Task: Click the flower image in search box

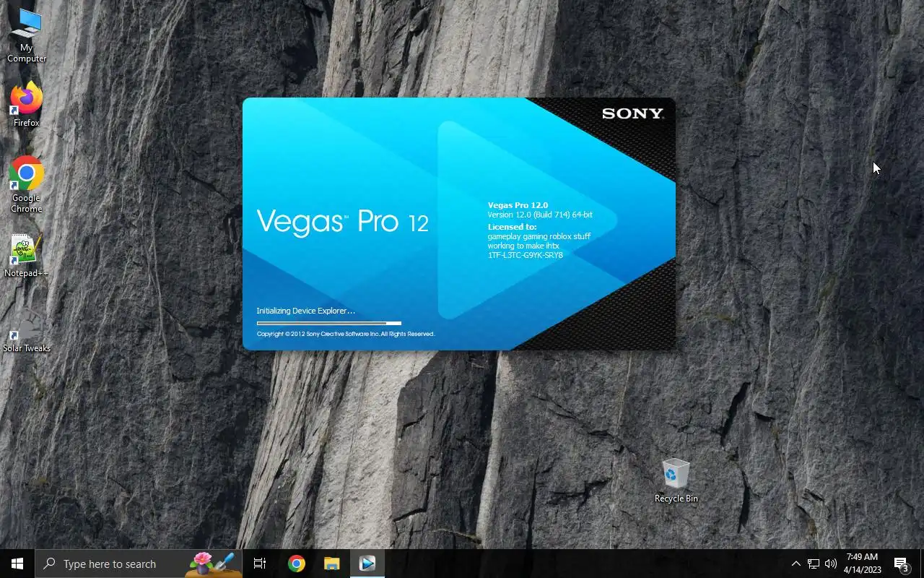Action: pyautogui.click(x=213, y=564)
